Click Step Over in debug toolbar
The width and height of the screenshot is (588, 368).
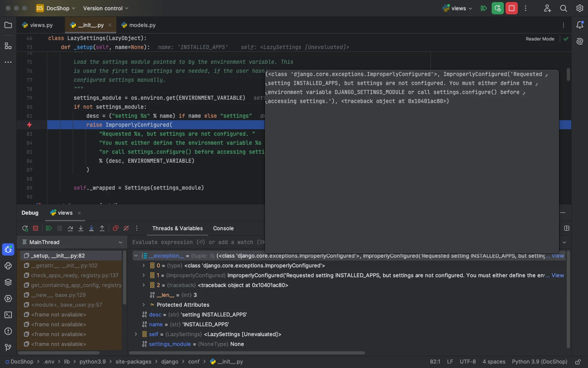pos(71,229)
